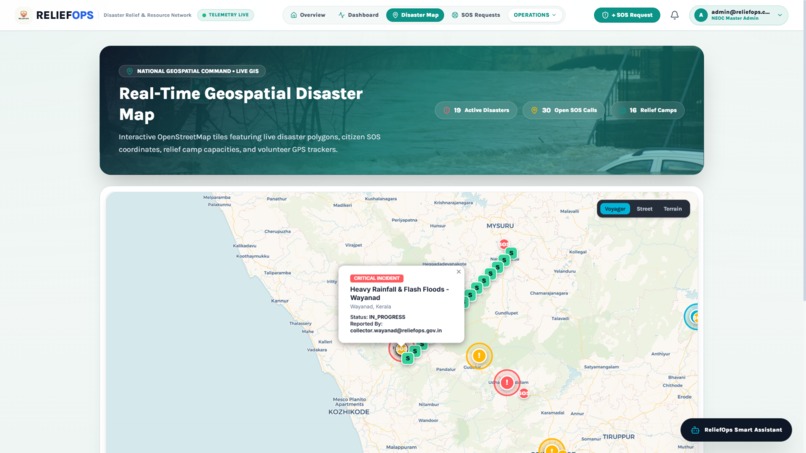The image size is (806, 453).
Task: Click the TIRUPPUR city label on map
Action: tap(618, 437)
